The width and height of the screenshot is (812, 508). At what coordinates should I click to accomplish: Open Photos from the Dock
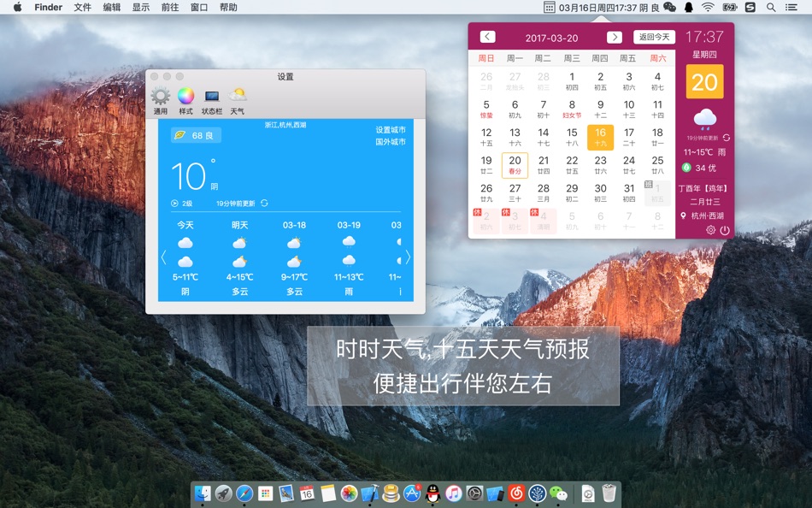349,493
